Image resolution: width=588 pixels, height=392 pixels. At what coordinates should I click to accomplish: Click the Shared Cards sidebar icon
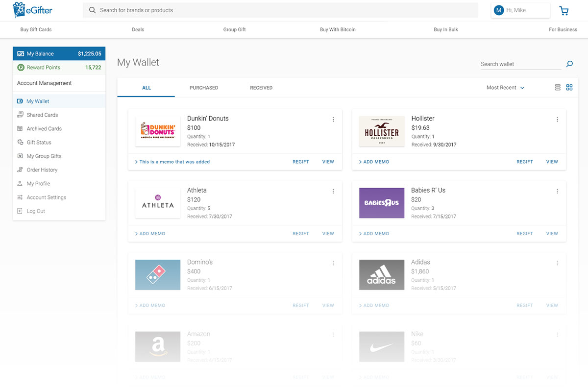click(20, 115)
